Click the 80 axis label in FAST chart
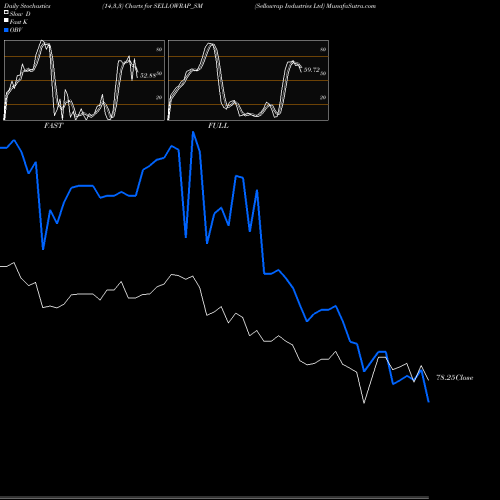The height and width of the screenshot is (500, 500). (159, 49)
